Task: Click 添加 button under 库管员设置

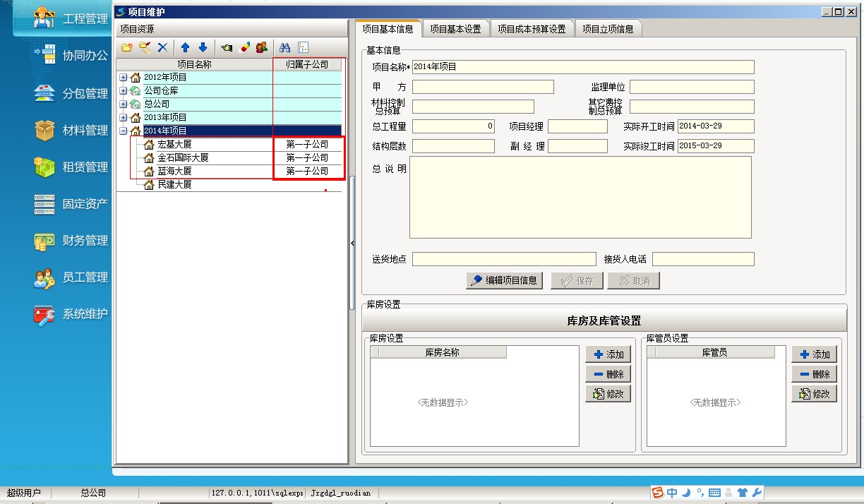Action: point(814,354)
